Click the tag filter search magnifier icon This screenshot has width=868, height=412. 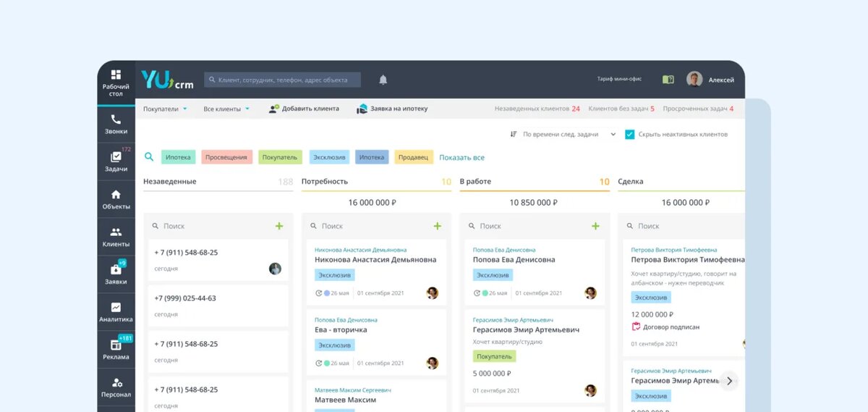pos(149,156)
